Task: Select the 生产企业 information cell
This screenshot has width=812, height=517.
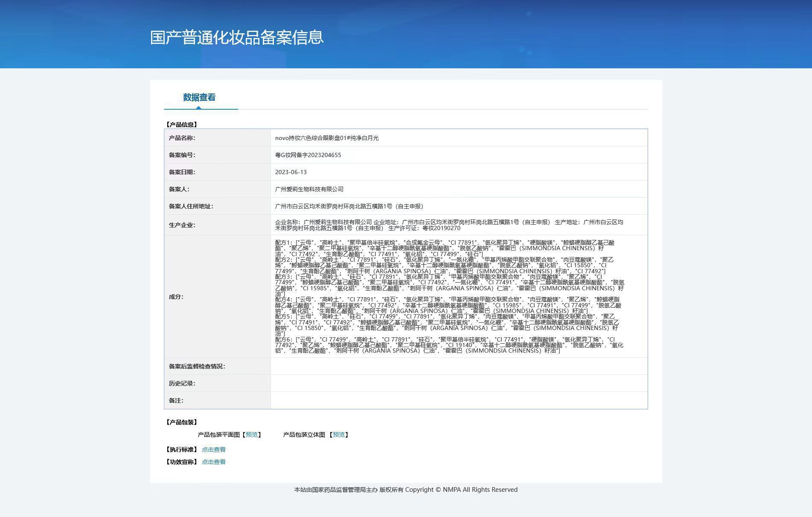Action: coord(448,225)
